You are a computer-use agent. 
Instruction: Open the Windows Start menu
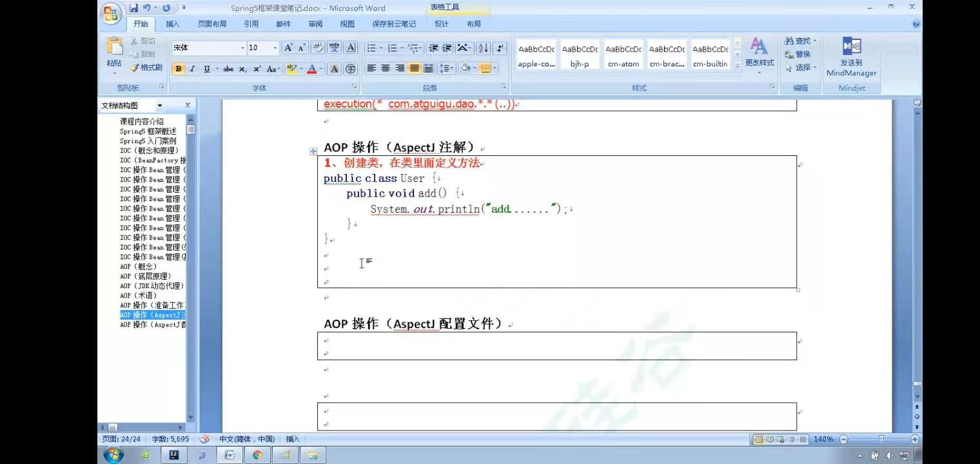113,455
